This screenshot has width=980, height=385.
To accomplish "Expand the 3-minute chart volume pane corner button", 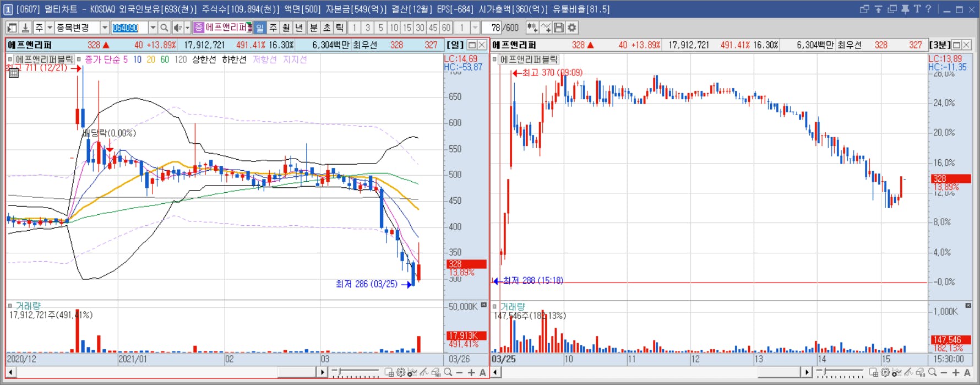I will pyautogui.click(x=968, y=305).
